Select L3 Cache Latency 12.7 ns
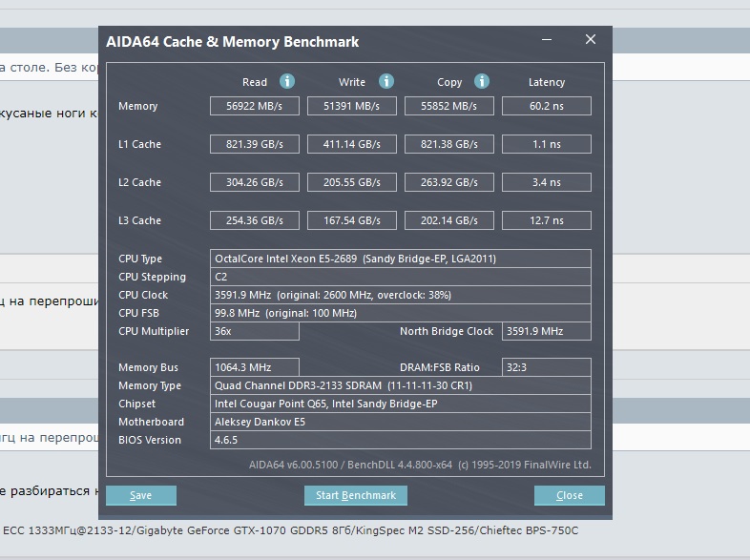 [x=546, y=220]
